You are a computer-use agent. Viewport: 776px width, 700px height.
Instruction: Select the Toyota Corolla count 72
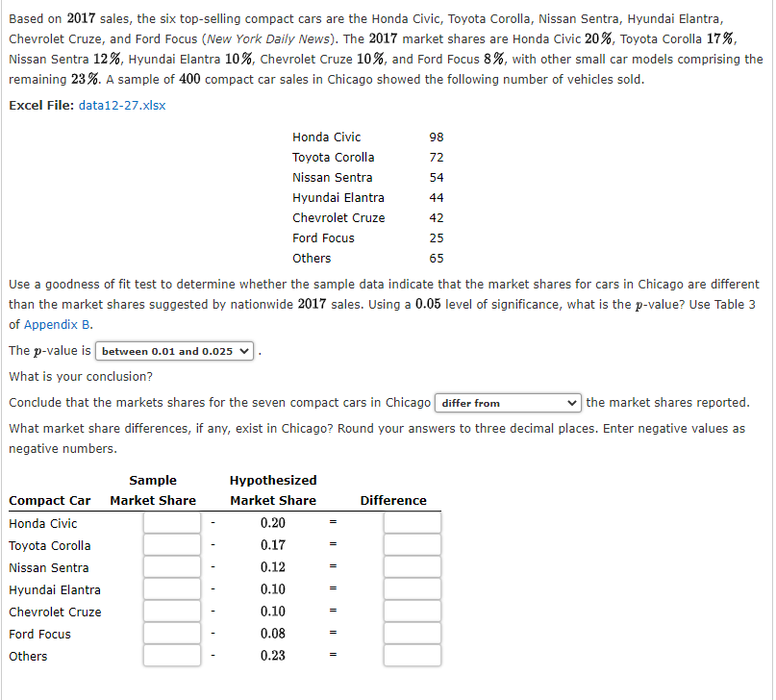(x=436, y=158)
